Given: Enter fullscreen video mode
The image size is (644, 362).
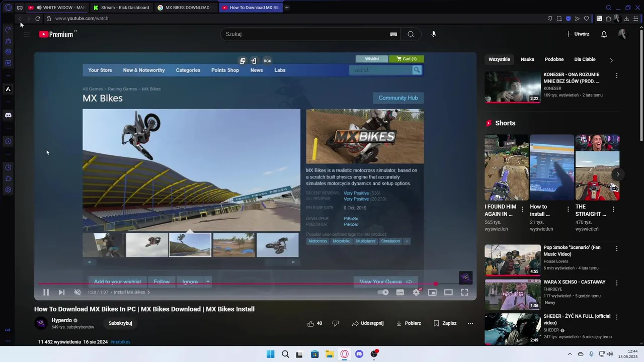Looking at the screenshot, I should coord(464,292).
